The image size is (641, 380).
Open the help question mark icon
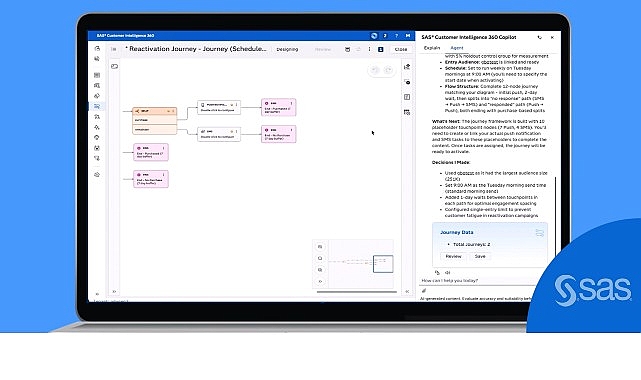tap(396, 36)
